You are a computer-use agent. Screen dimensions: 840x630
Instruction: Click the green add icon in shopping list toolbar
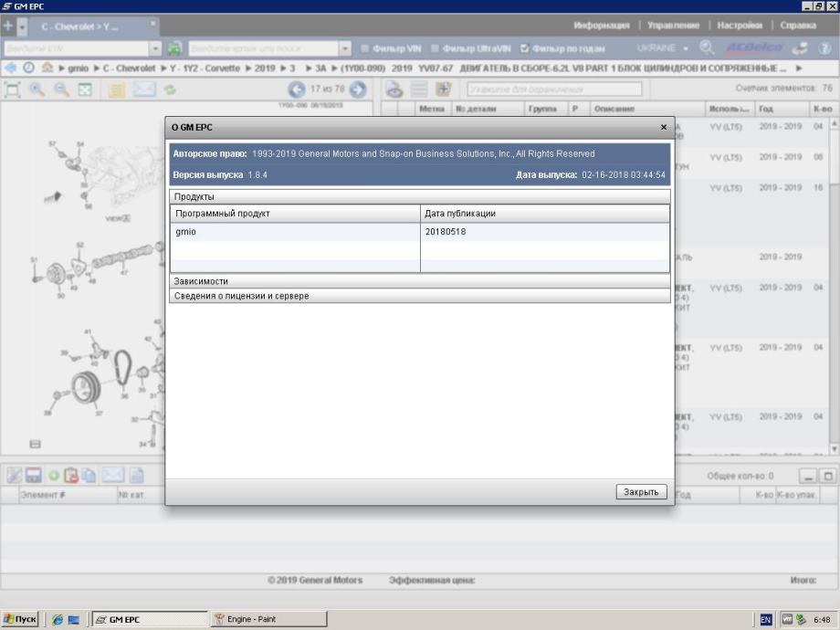[x=54, y=475]
